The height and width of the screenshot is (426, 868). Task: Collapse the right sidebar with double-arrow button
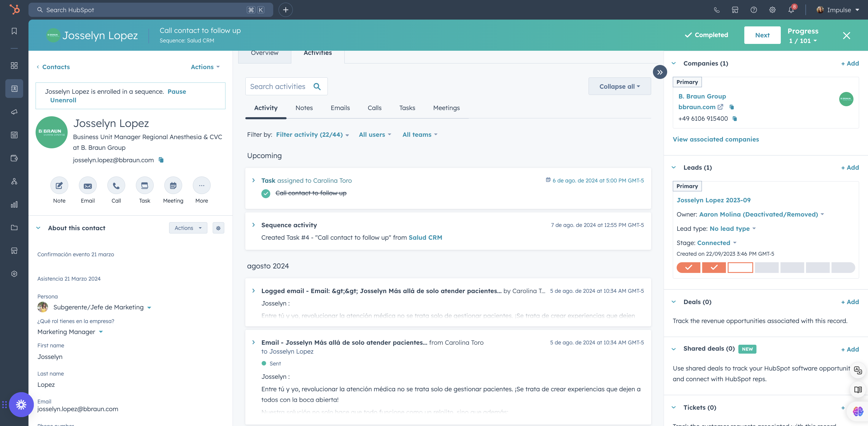click(x=660, y=72)
